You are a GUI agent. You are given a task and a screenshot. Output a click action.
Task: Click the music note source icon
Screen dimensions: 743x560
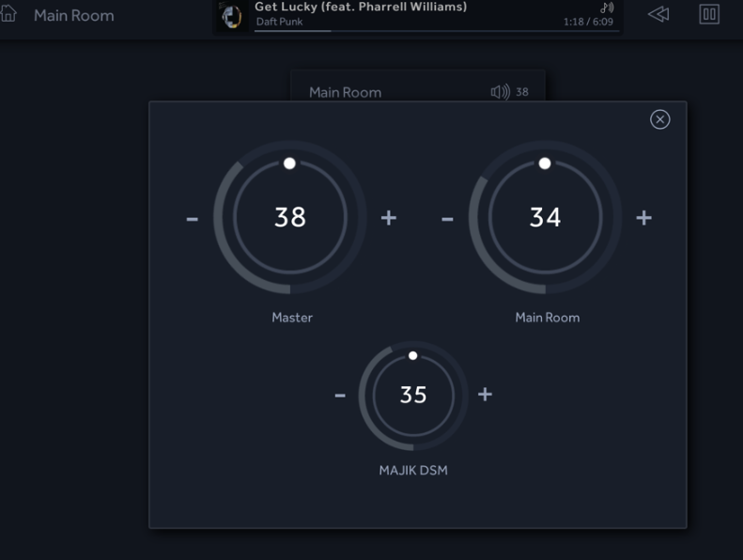coord(607,8)
